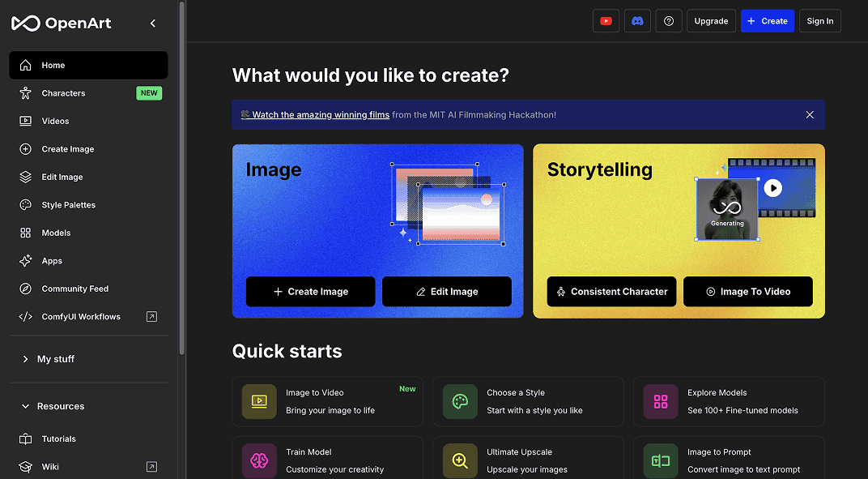Click the Style Palettes sidebar icon

(25, 204)
